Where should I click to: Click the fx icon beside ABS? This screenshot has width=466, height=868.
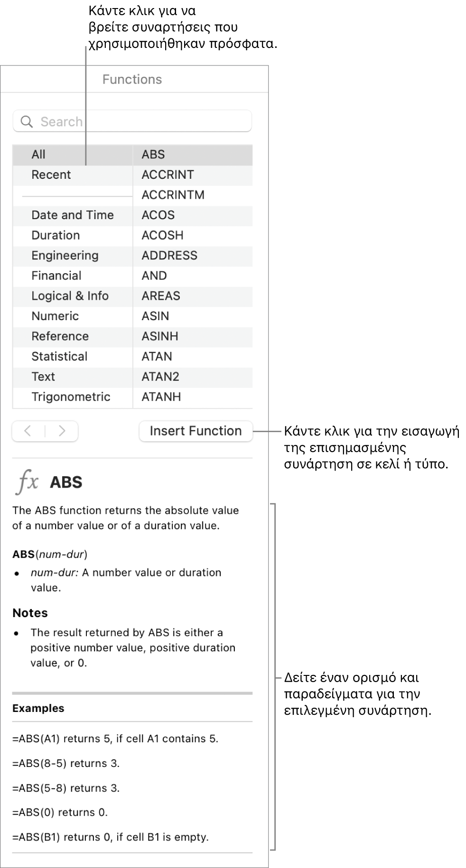point(28,482)
